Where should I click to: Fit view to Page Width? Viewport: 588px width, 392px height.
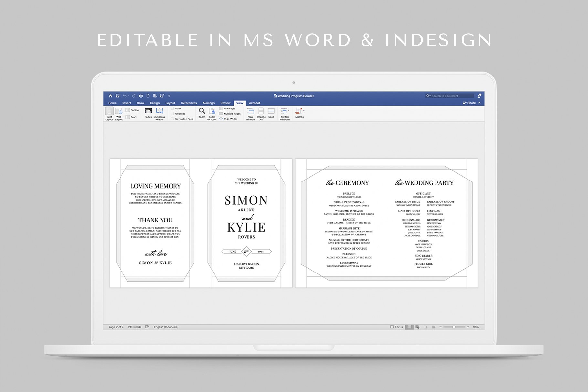[228, 119]
